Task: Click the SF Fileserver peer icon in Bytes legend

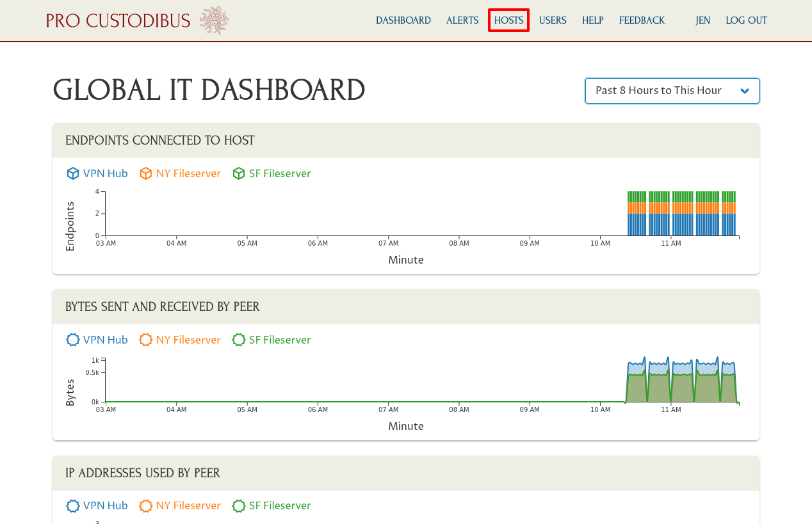Action: point(239,340)
